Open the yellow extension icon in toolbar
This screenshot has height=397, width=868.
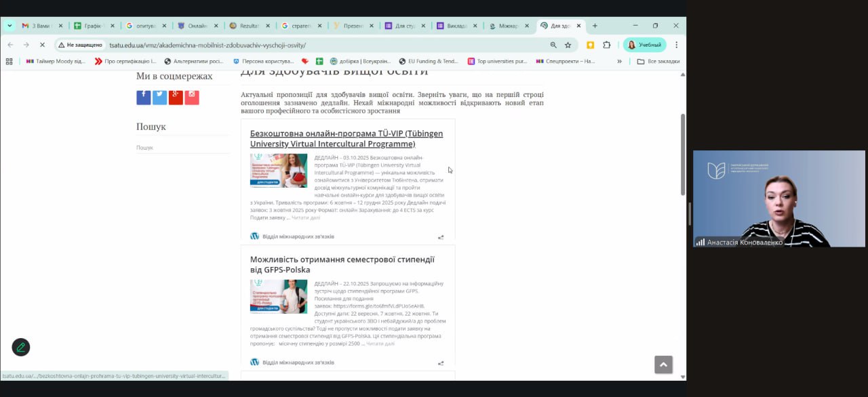point(591,45)
